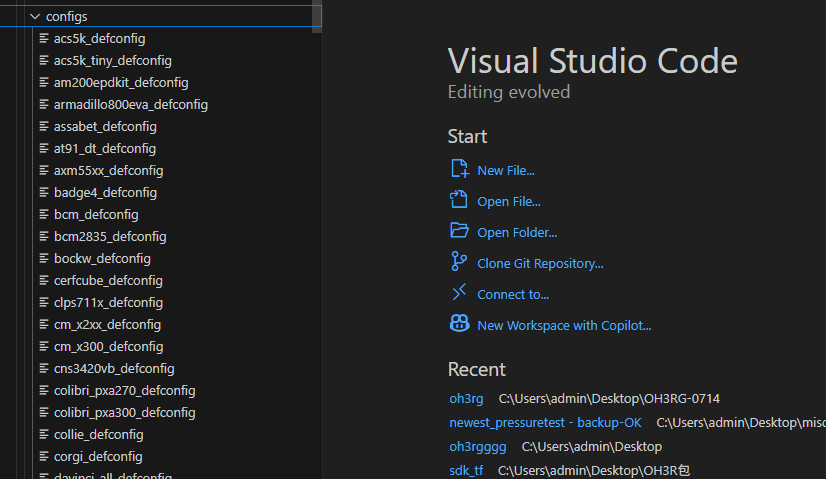
Task: Click the Clone Git Repository branch icon
Action: click(459, 262)
